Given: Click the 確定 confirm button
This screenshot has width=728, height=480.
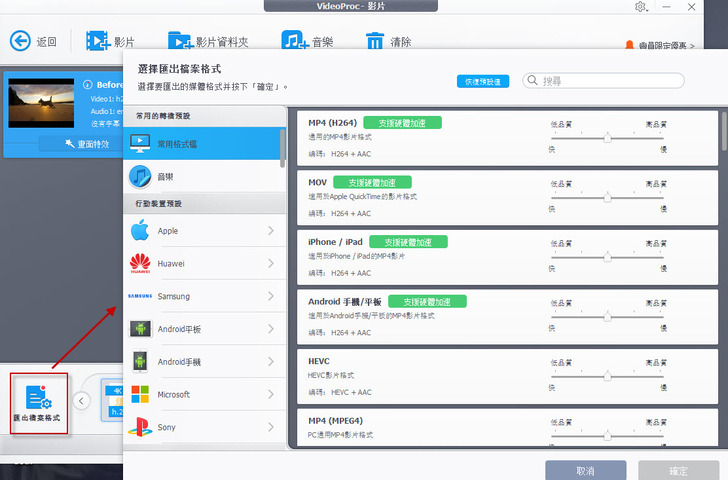Looking at the screenshot, I should [x=678, y=470].
